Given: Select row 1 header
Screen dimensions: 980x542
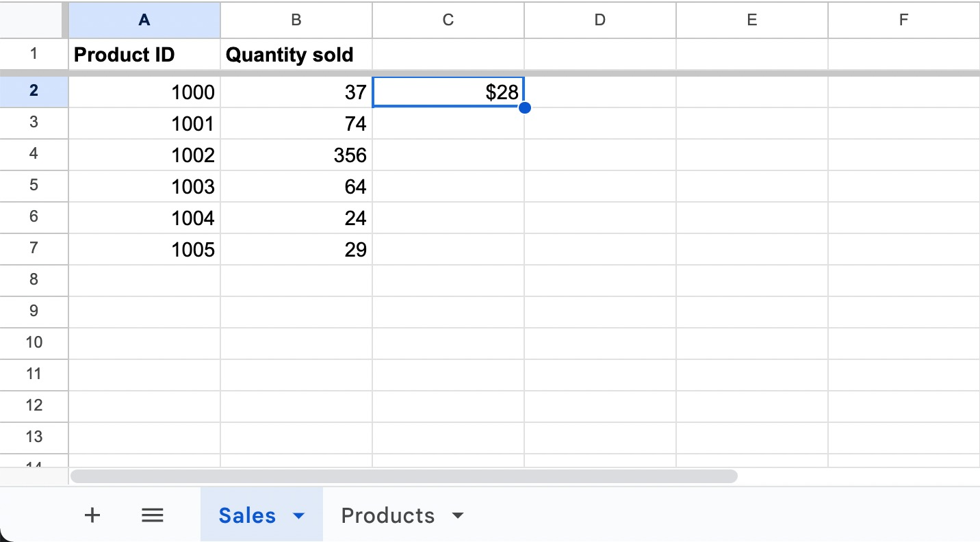Looking at the screenshot, I should click(34, 54).
